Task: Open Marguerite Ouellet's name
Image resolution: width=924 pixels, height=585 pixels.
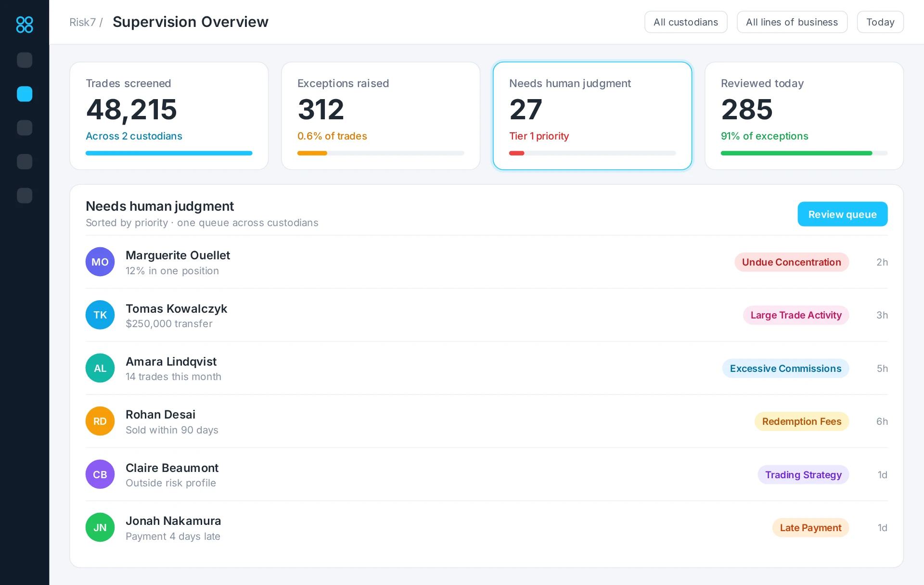Action: pos(178,255)
